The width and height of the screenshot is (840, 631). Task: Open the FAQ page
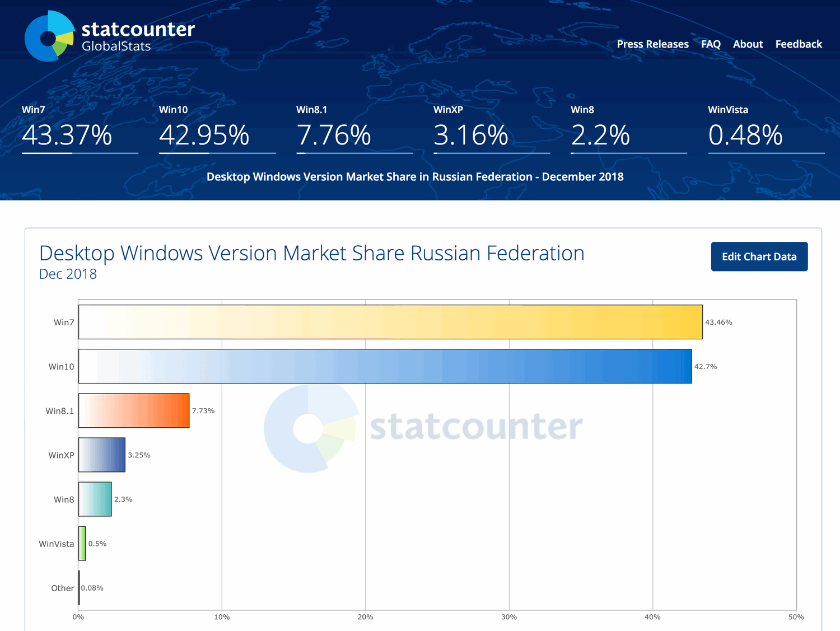click(710, 44)
